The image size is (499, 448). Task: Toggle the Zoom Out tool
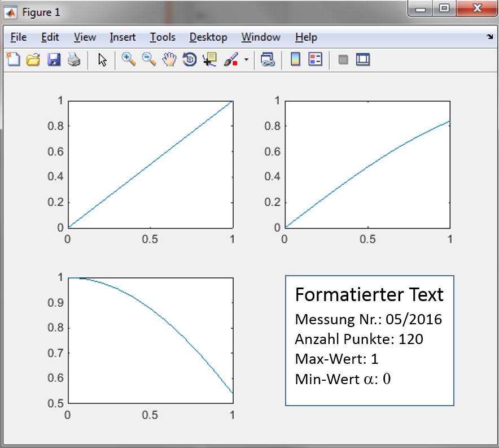click(x=149, y=59)
